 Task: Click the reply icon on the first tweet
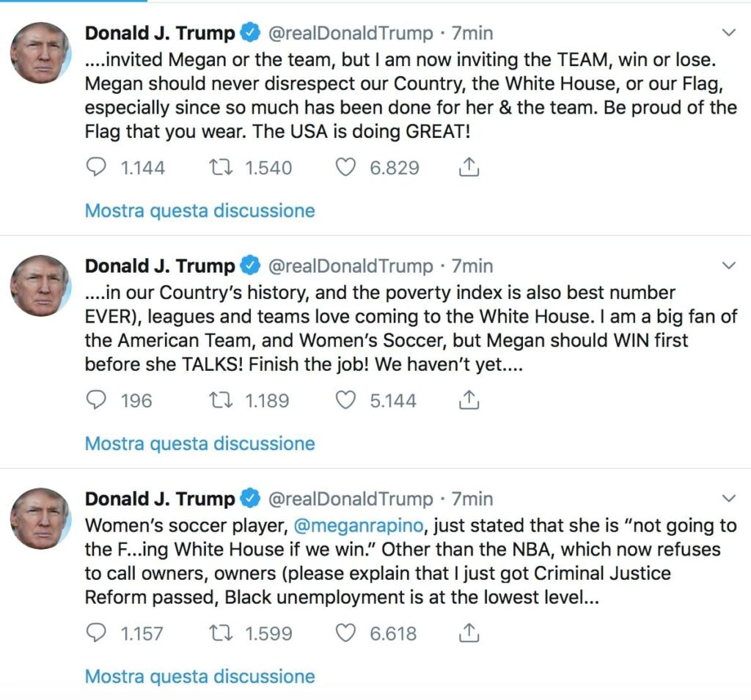(98, 167)
